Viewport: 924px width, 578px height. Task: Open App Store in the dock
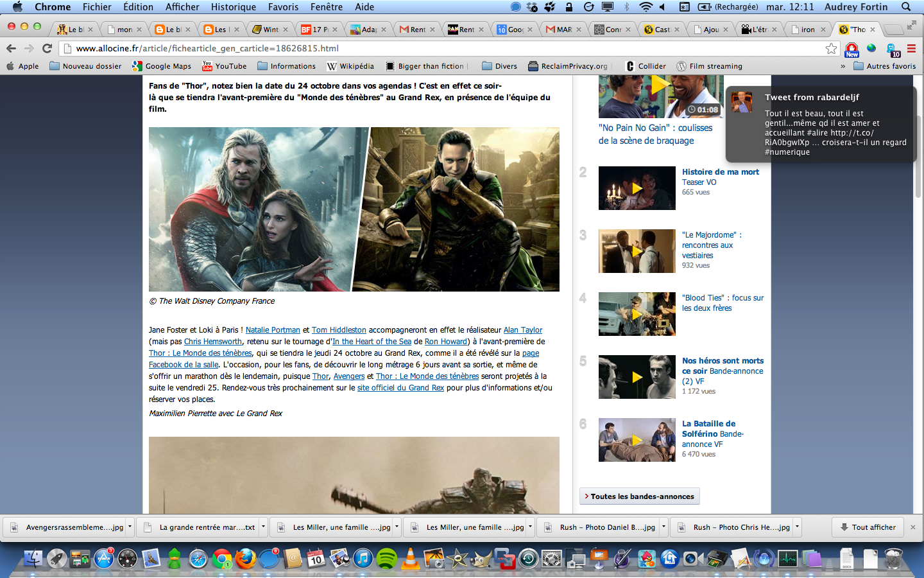click(104, 559)
